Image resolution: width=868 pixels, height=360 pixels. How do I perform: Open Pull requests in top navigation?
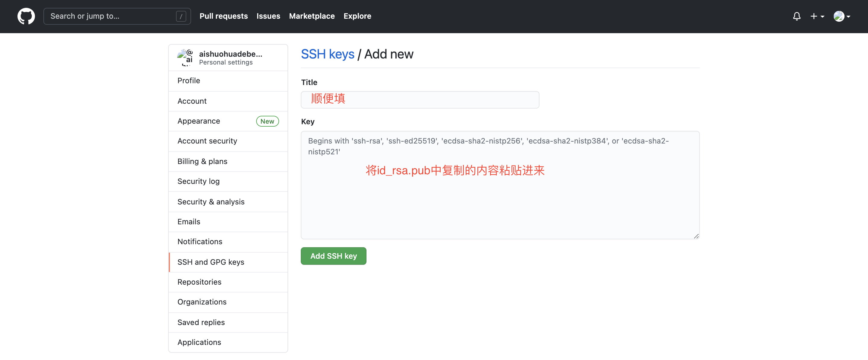pyautogui.click(x=223, y=16)
